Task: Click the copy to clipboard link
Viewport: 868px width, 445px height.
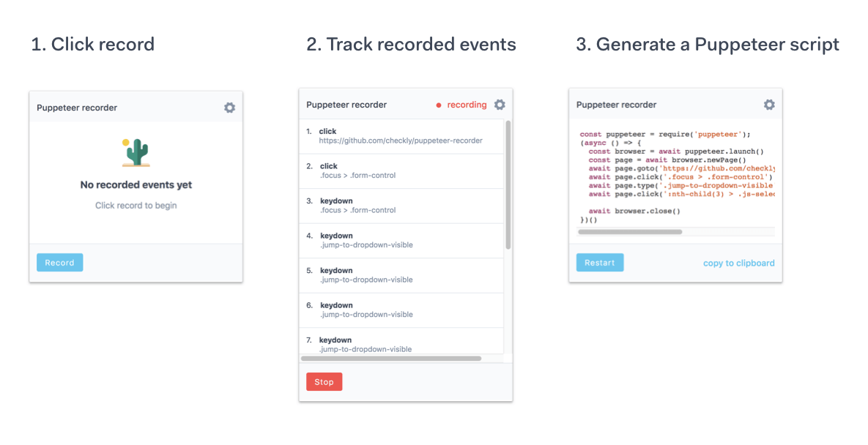Action: point(739,263)
